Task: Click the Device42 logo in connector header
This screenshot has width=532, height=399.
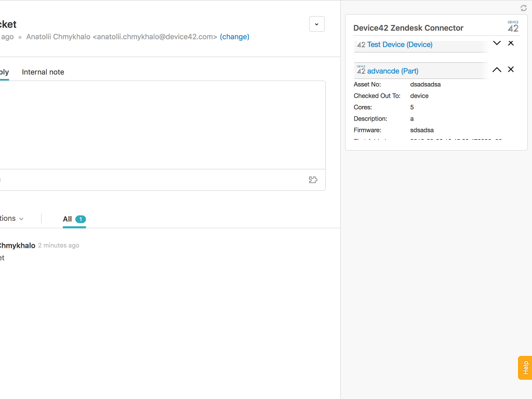Action: coord(513,26)
